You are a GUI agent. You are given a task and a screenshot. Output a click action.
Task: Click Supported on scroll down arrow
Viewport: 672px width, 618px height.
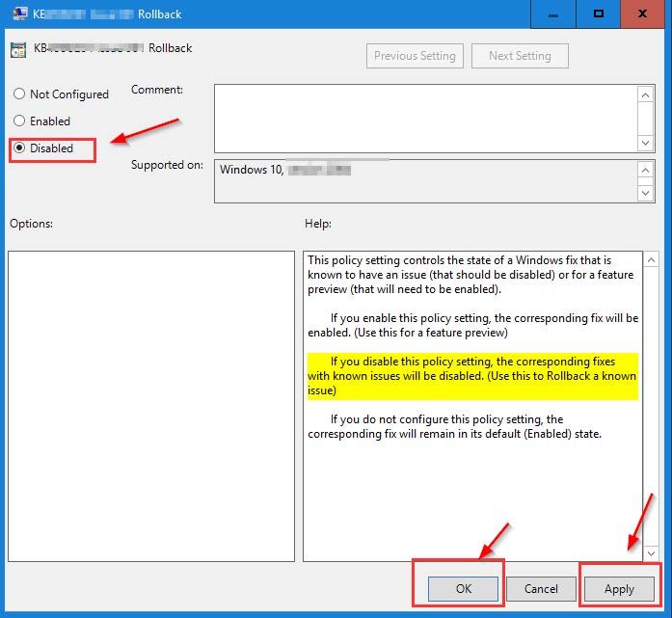click(x=645, y=193)
